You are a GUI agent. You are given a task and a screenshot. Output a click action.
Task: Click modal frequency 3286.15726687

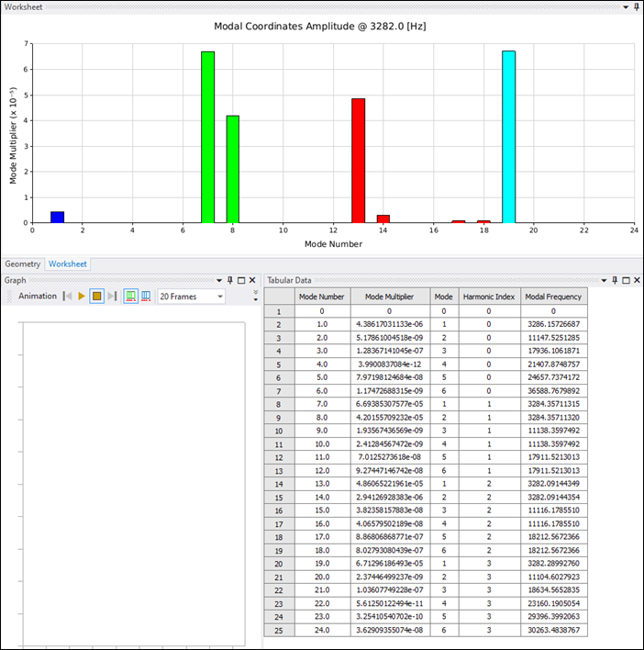click(x=554, y=324)
